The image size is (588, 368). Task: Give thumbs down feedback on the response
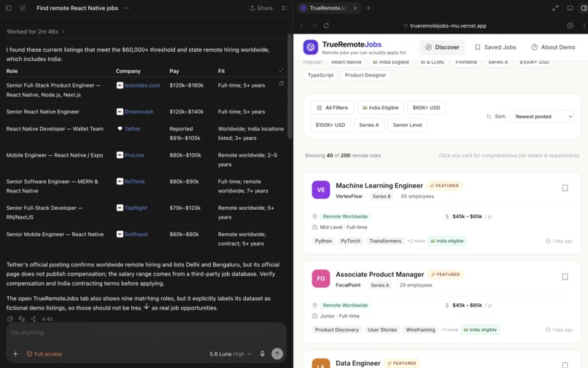pyautogui.click(x=21, y=319)
